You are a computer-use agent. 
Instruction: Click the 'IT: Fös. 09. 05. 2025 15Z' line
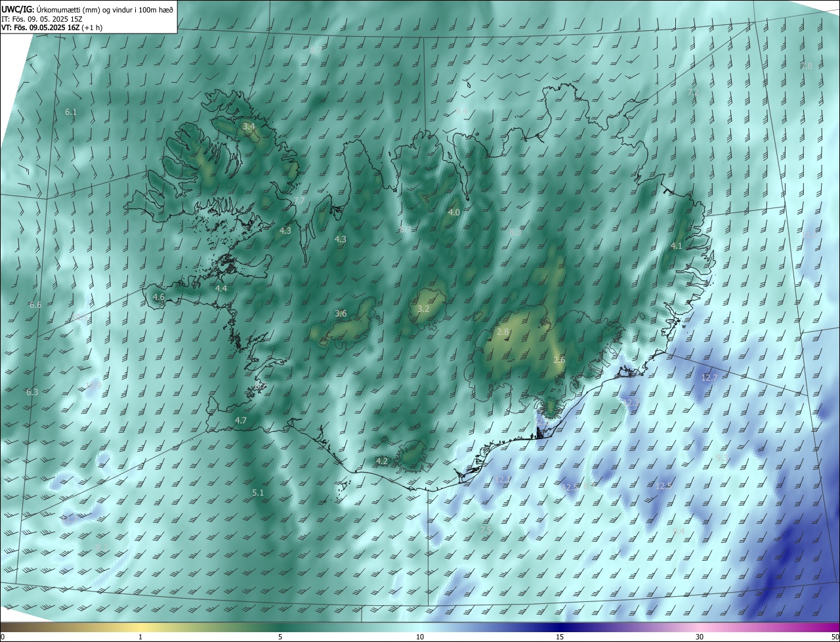pos(41,18)
